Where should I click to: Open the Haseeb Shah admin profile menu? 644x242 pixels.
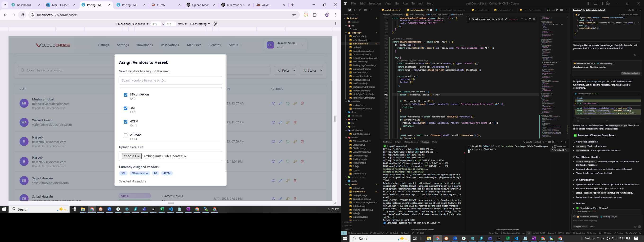pyautogui.click(x=285, y=45)
